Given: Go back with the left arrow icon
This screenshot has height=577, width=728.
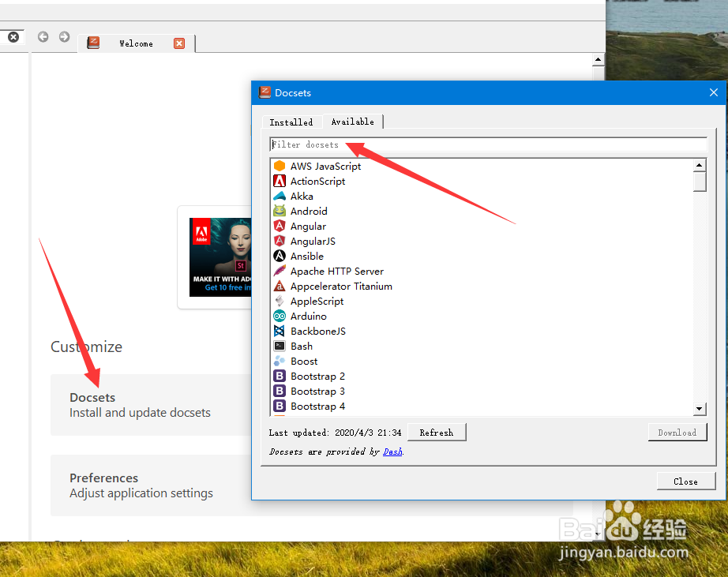Looking at the screenshot, I should point(43,36).
